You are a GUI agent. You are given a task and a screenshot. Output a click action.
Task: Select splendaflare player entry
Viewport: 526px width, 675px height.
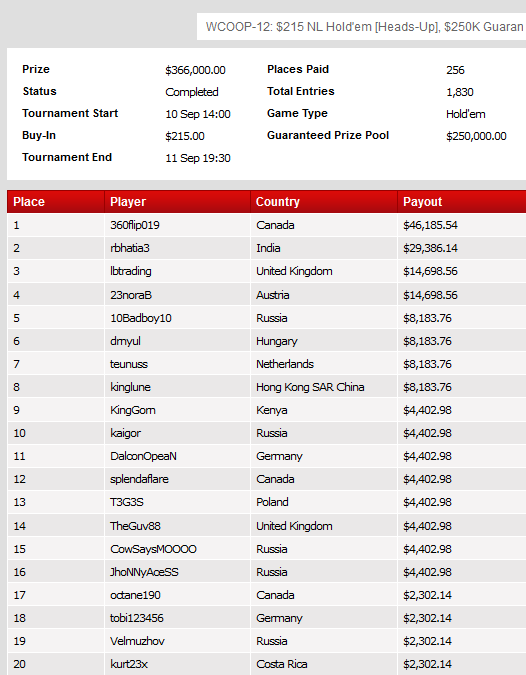pos(139,479)
